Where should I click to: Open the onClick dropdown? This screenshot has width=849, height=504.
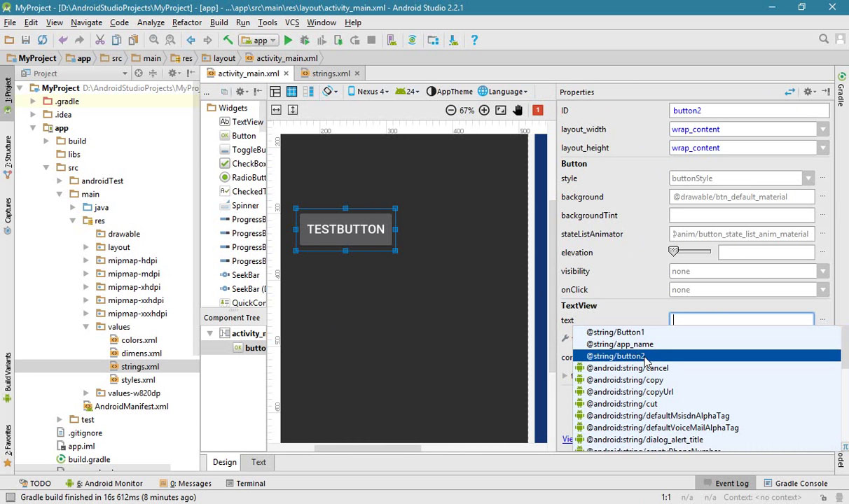click(x=823, y=290)
